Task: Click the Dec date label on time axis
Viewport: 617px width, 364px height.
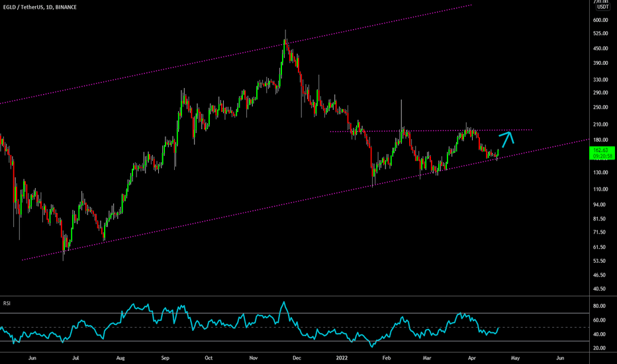Action: [297, 358]
